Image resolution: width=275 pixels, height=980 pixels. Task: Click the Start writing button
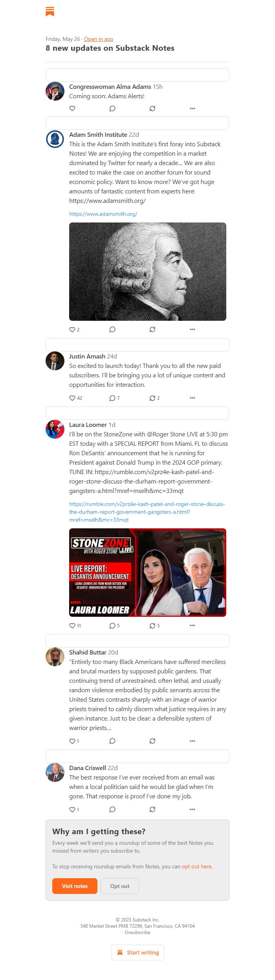click(137, 952)
